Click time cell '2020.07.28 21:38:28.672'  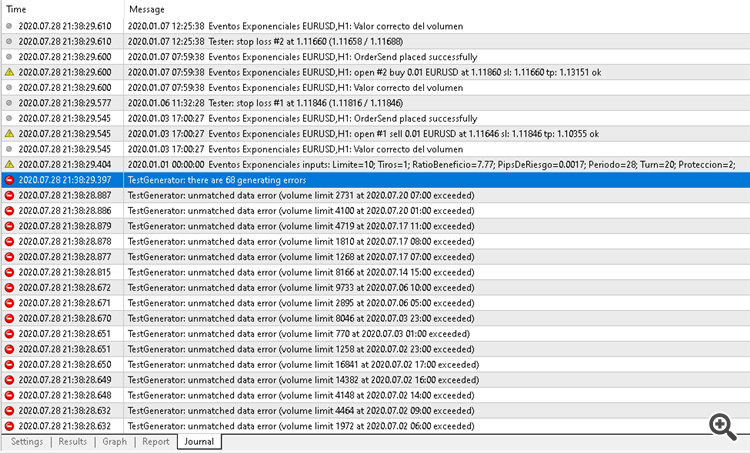coord(65,287)
